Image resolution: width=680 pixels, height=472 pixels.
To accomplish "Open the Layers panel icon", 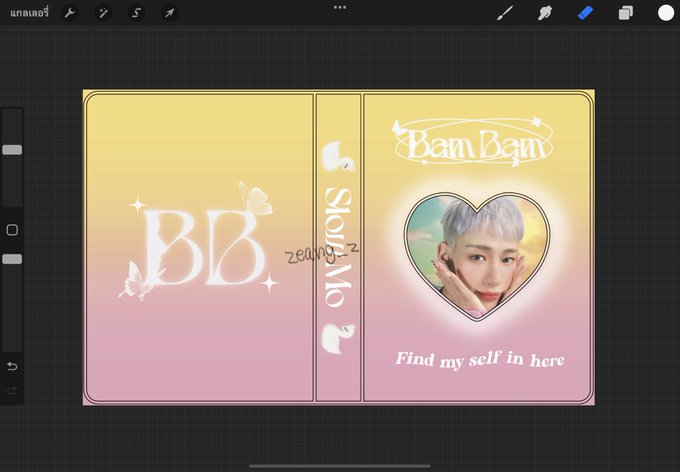I will [625, 13].
